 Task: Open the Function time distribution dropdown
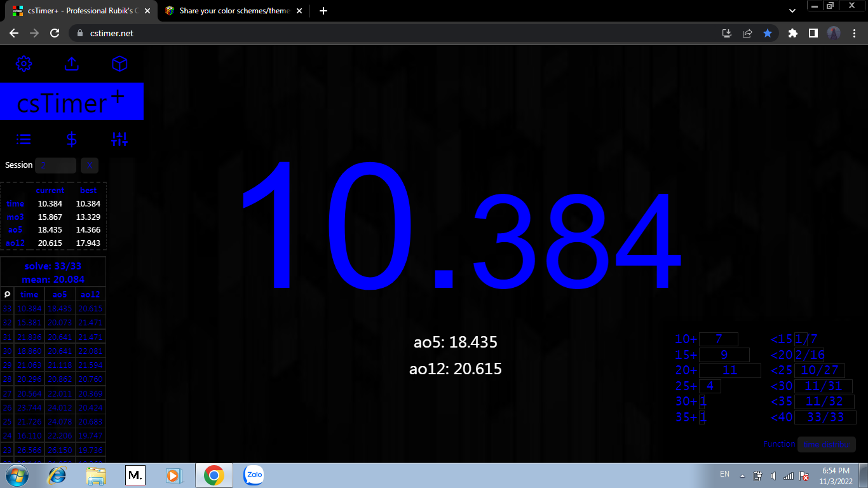tap(827, 444)
